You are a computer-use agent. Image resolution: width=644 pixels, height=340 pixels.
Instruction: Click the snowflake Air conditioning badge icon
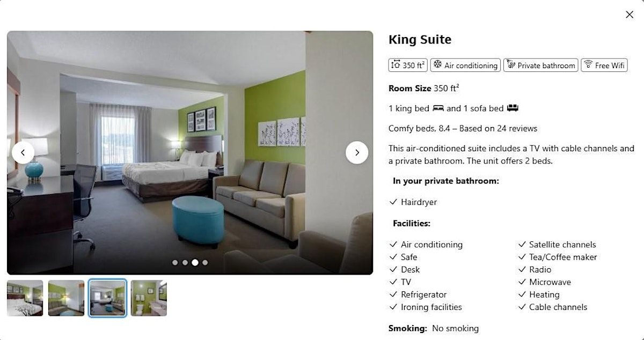click(x=438, y=65)
